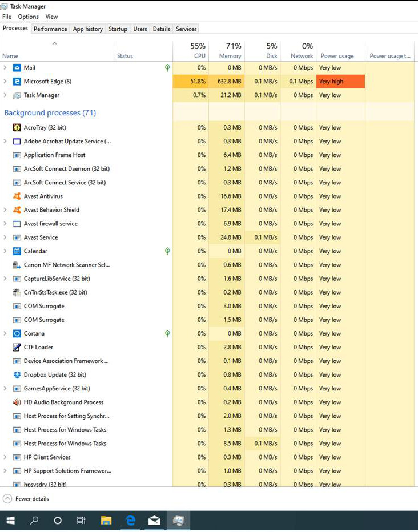
Task: Expand the Microsoft Edge (8) process group
Action: (x=5, y=82)
